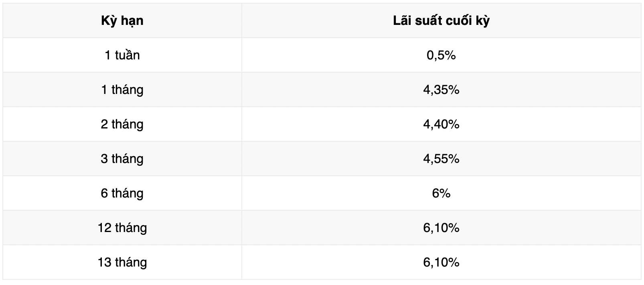Select the '1 tuần' term cell
644x285 pixels.
pyautogui.click(x=122, y=55)
